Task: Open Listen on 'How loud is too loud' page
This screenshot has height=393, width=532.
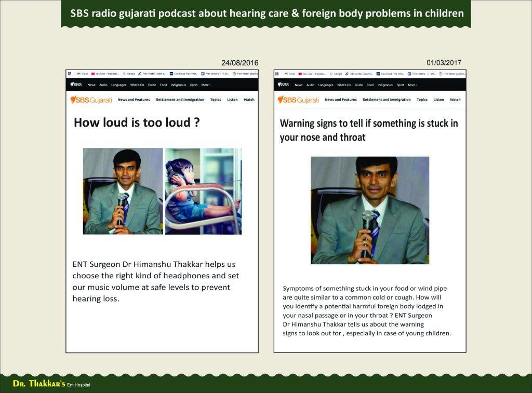Action: [232, 100]
